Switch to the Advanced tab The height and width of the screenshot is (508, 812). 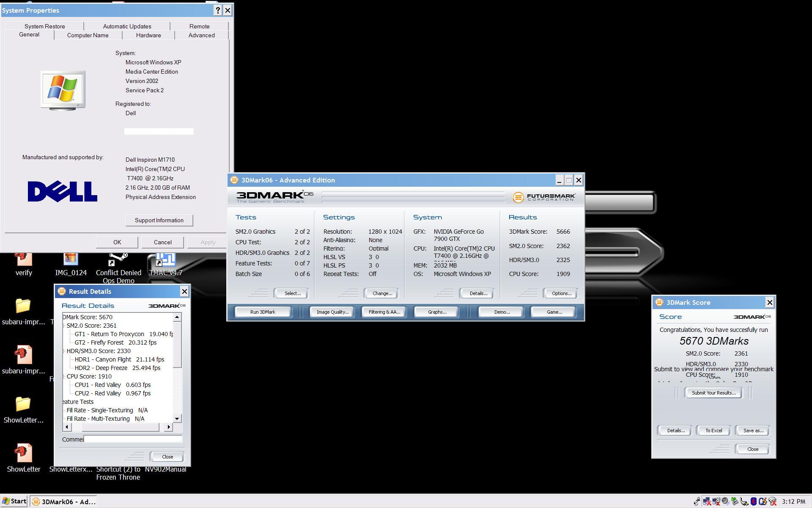coord(201,35)
